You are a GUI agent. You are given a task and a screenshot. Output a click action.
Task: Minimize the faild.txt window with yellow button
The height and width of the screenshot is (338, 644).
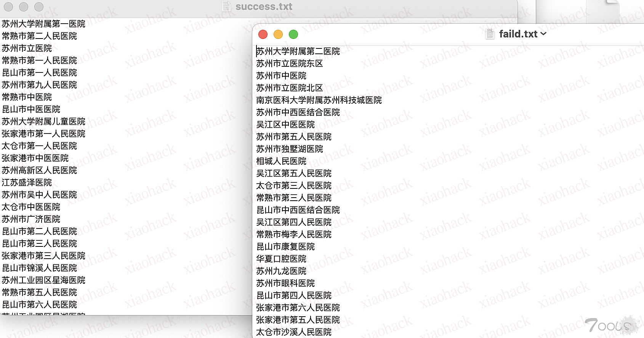click(278, 34)
